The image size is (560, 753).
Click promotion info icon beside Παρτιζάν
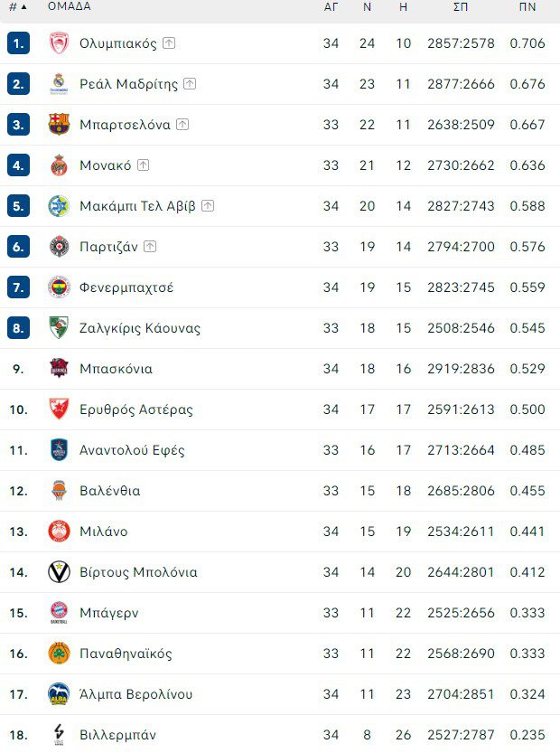[x=150, y=247]
